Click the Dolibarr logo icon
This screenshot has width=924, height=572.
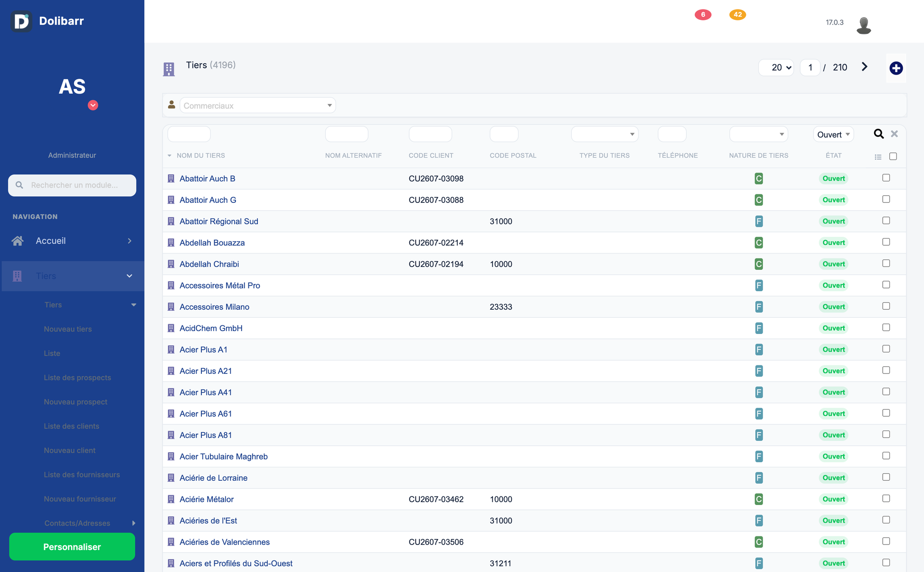[x=21, y=21]
